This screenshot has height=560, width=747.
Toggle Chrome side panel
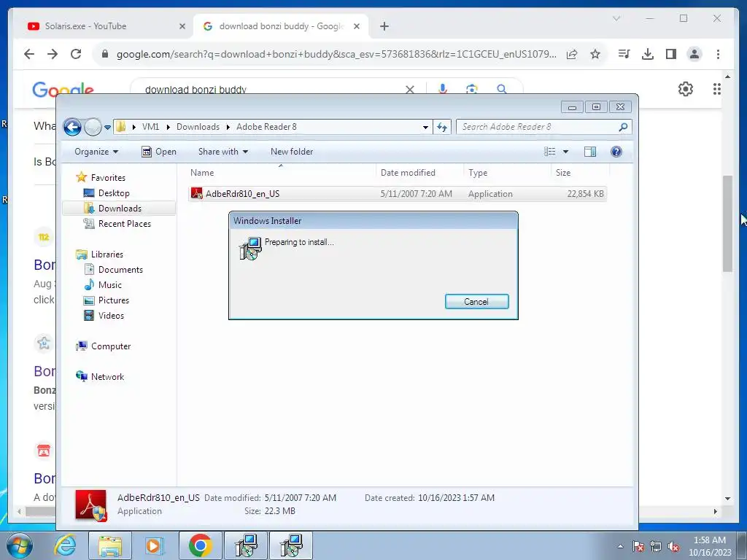pos(671,54)
